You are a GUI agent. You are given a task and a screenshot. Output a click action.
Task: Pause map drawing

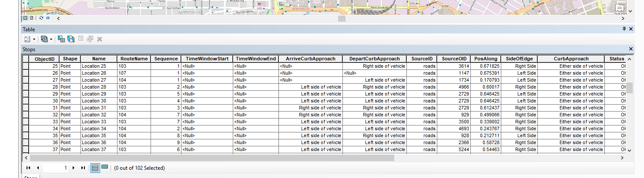point(47,18)
